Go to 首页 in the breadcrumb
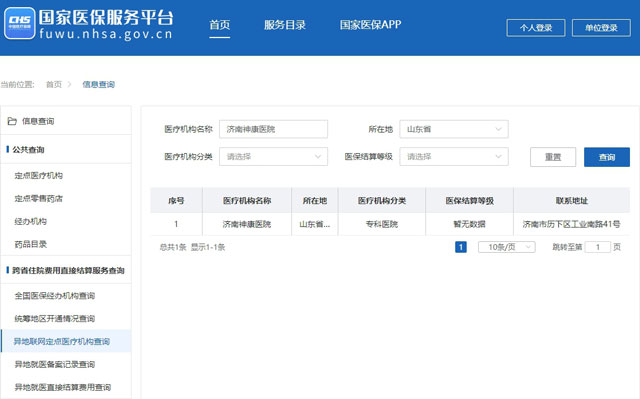640x399 pixels. pyautogui.click(x=53, y=84)
